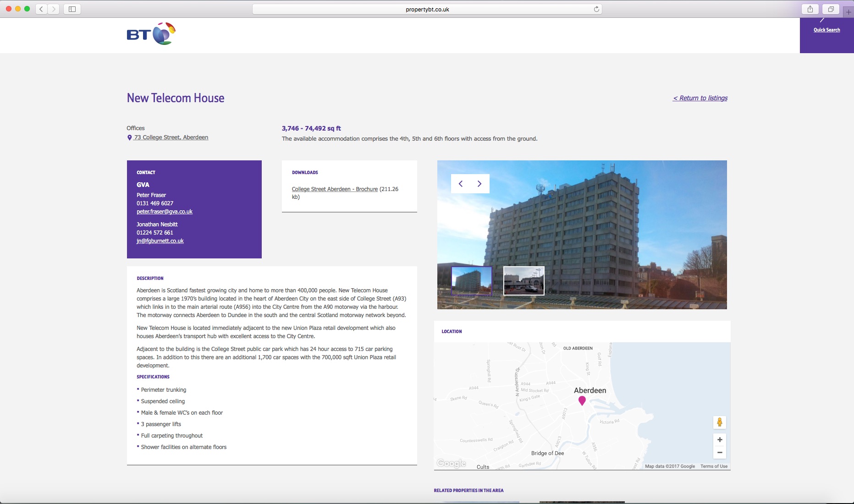Download College Street Aberdeen brochure
Image resolution: width=854 pixels, height=504 pixels.
335,189
